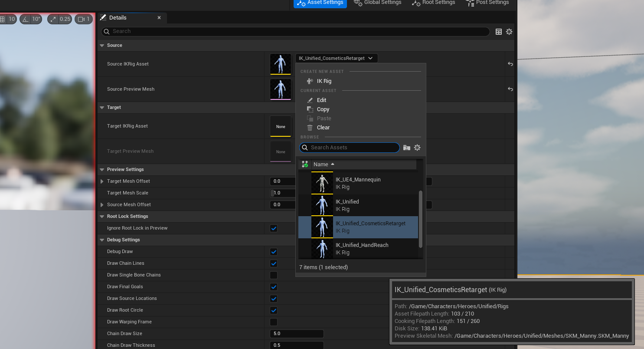Screen dimensions: 644x349
Task: Expand the Target Mesh Offset property
Action: [x=102, y=181]
